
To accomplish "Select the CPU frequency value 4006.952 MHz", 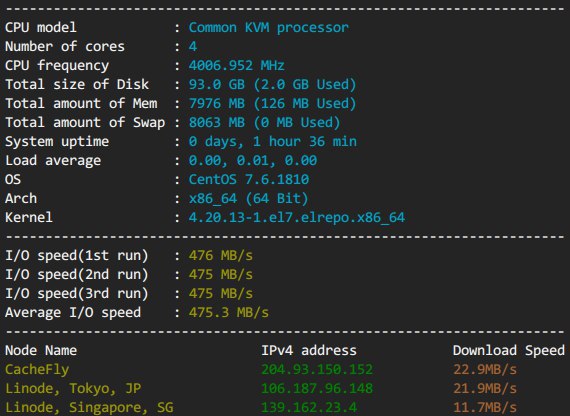I will [x=236, y=65].
